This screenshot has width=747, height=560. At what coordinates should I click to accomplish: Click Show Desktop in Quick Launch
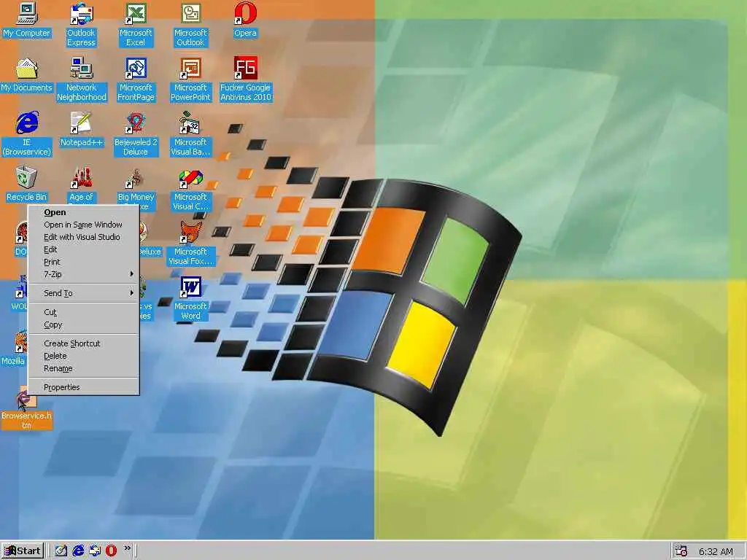(x=61, y=551)
